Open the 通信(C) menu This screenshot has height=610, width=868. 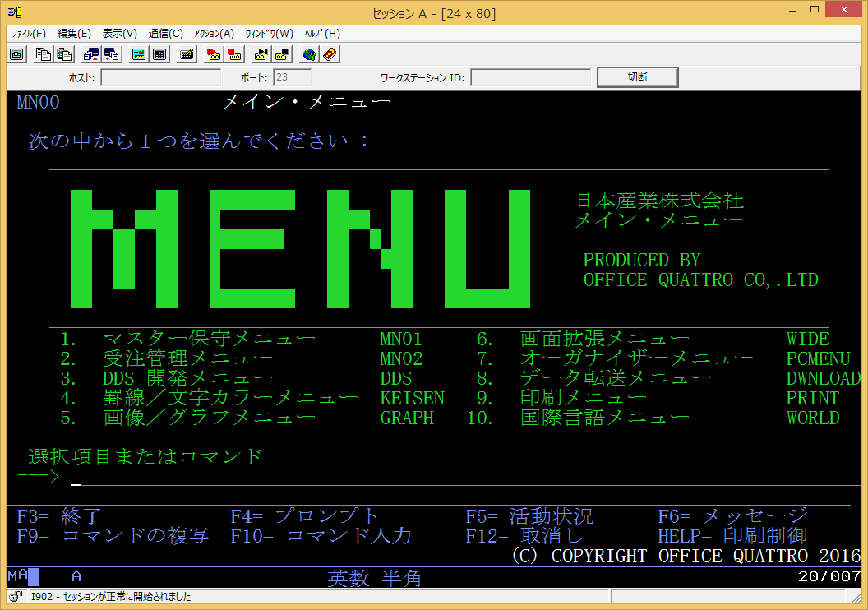[x=165, y=34]
